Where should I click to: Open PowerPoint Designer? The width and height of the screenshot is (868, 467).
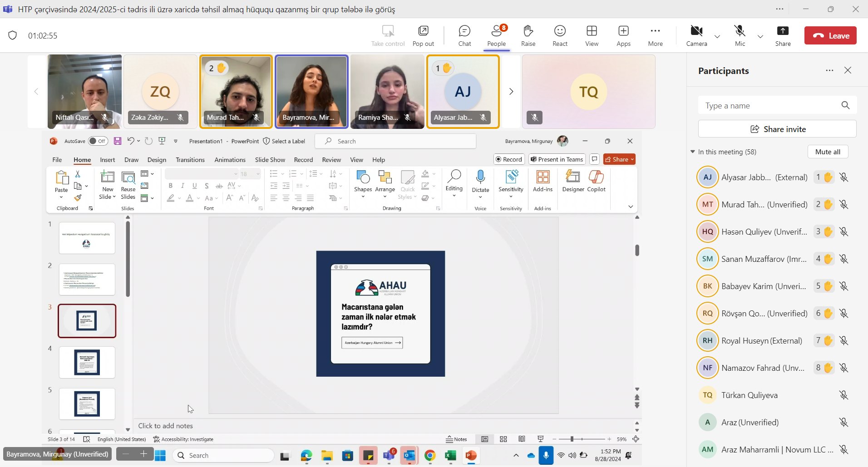(573, 181)
